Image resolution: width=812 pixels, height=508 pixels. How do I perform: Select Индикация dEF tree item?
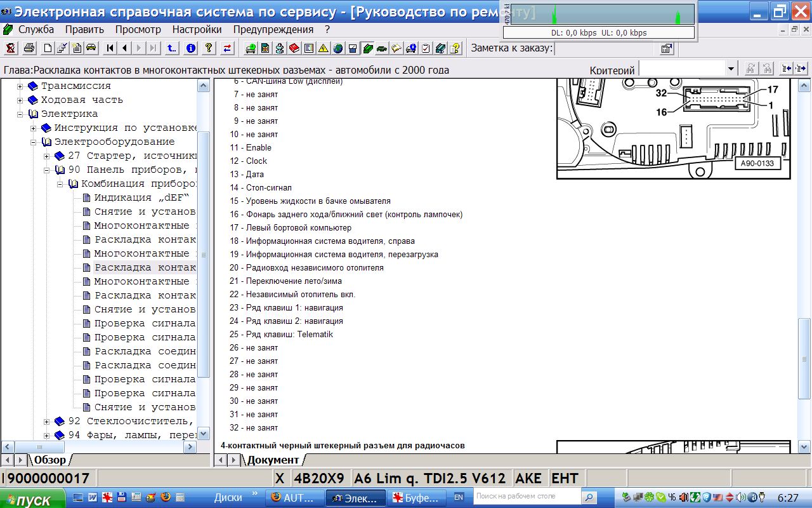click(x=142, y=197)
